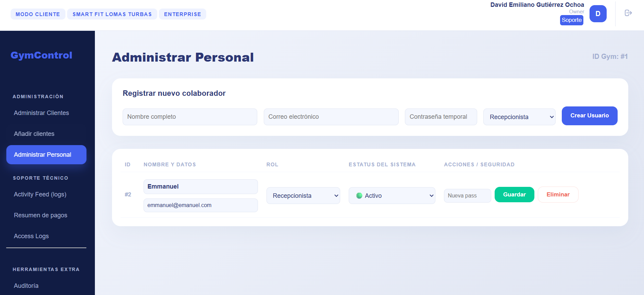Click the Contraseña temporal field
The image size is (644, 295).
point(441,117)
